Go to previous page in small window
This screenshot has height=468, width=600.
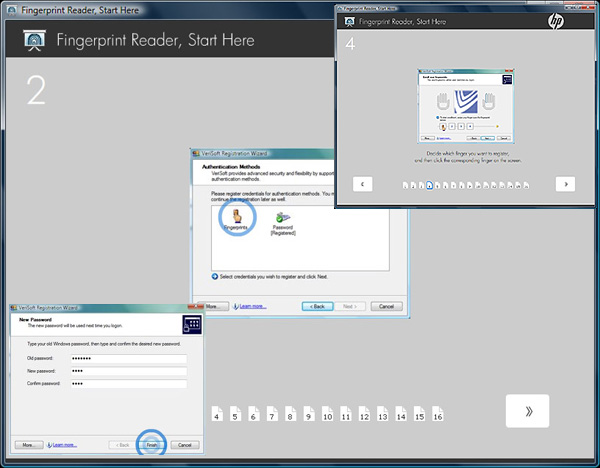click(x=362, y=184)
